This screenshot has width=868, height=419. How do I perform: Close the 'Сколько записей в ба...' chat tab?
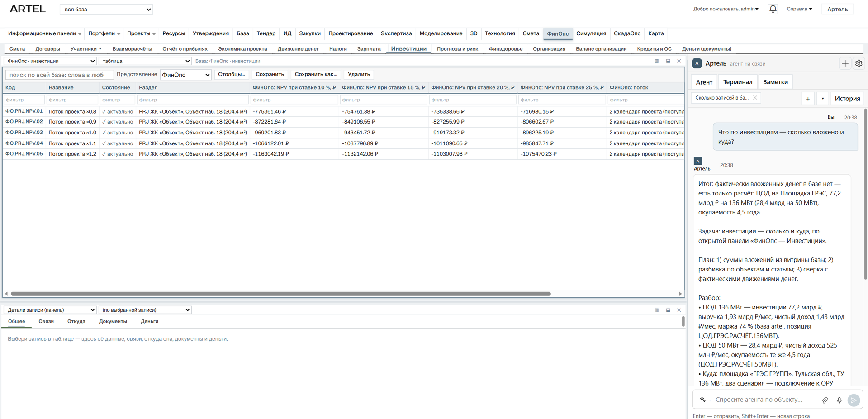(x=755, y=98)
